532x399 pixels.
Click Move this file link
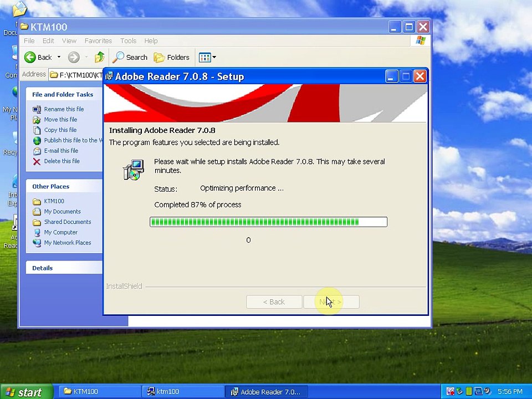pos(60,120)
